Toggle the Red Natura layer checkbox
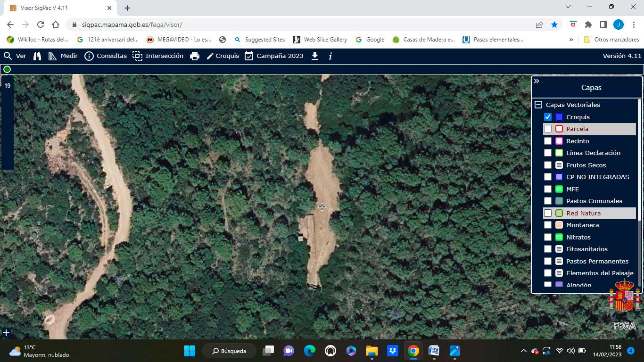 [547, 213]
